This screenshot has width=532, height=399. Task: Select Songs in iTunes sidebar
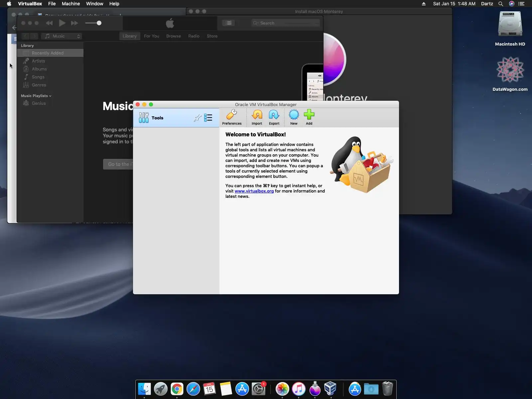click(50, 77)
